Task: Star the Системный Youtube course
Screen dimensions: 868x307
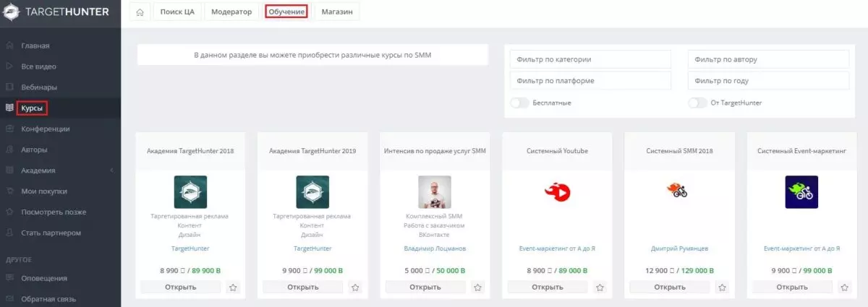Action: 600,287
